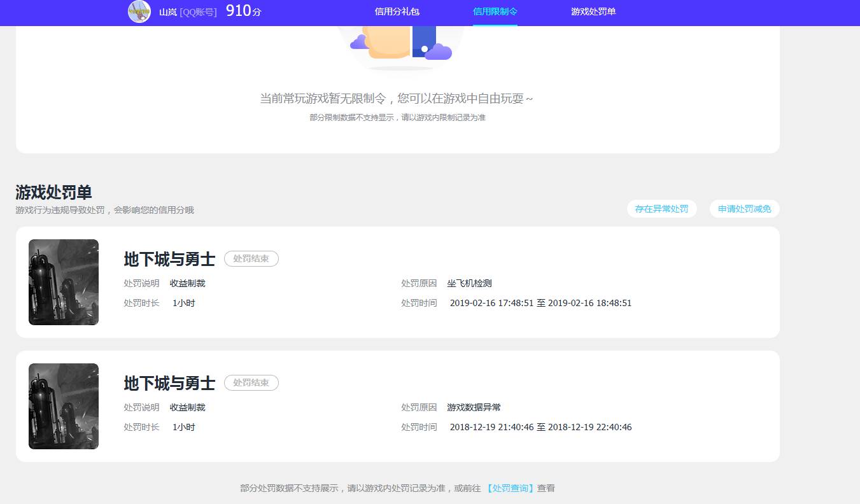The width and height of the screenshot is (860, 504).
Task: Click the 游戏数据异常 penalty reason text
Action: (x=474, y=407)
